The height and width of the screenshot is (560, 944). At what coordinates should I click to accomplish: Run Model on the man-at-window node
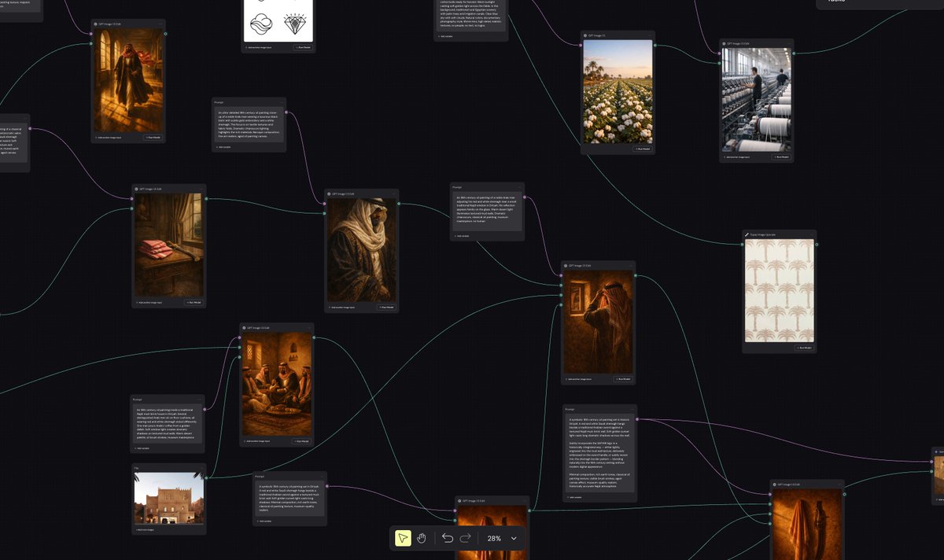pyautogui.click(x=623, y=378)
